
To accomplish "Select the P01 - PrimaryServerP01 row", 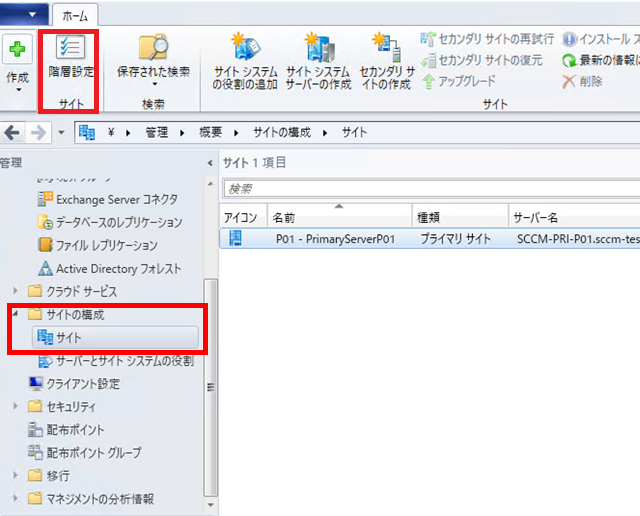I will [x=340, y=239].
